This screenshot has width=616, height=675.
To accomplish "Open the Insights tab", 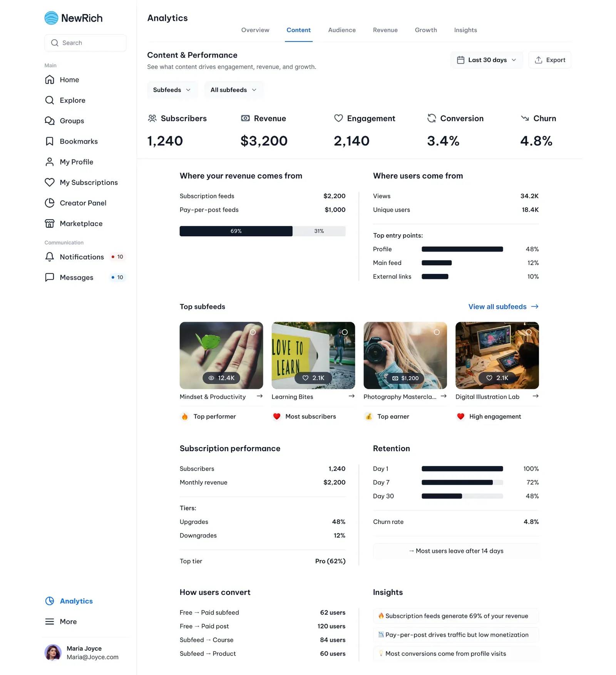I will [465, 30].
